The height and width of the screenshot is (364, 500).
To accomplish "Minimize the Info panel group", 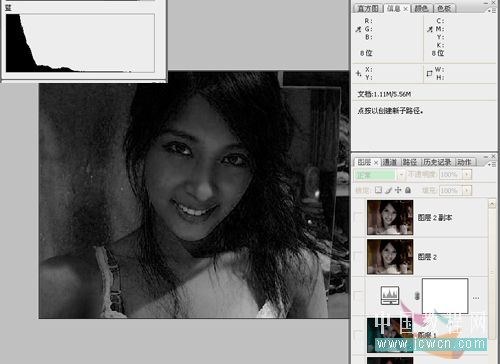I will tap(485, 3).
